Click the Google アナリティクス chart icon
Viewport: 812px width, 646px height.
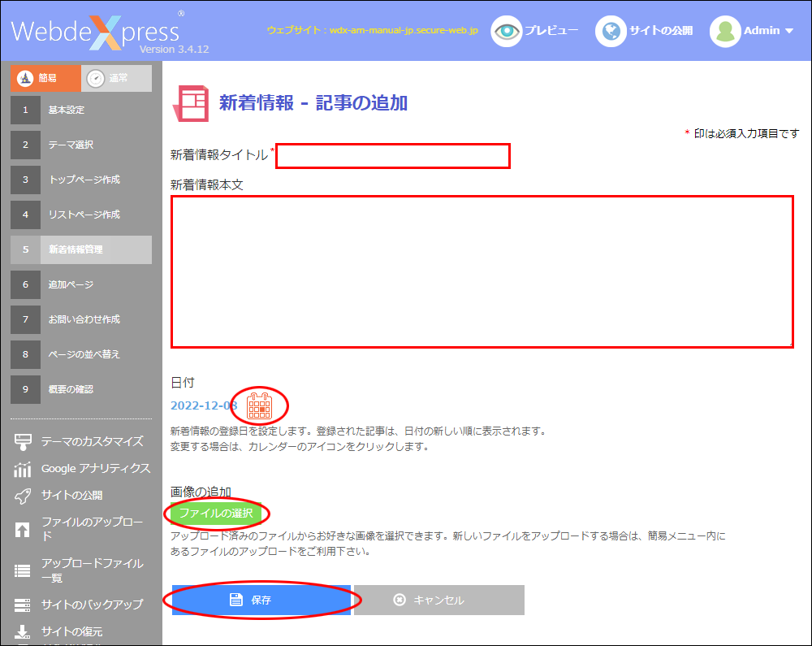click(x=22, y=470)
